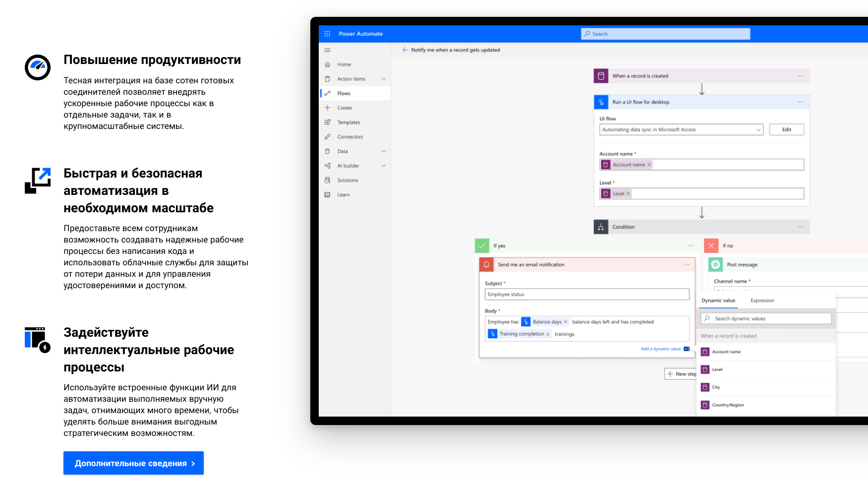This screenshot has width=868, height=489.
Task: Click the green Post message icon
Action: coord(715,265)
